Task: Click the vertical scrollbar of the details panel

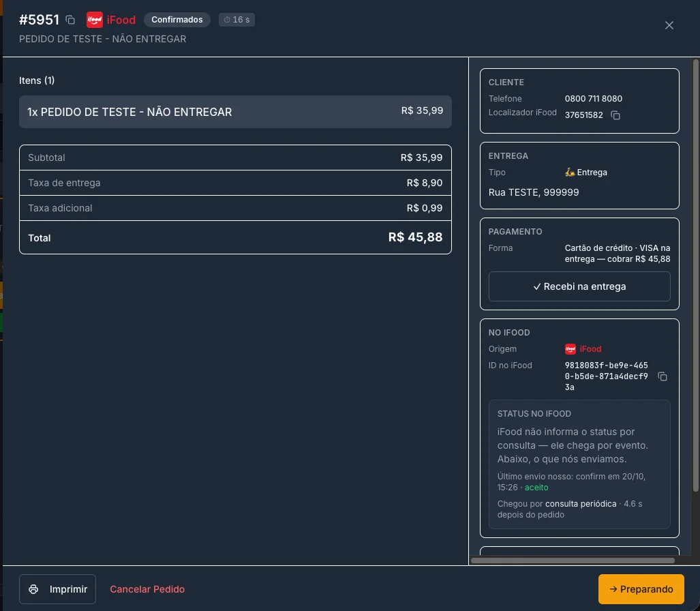Action: point(695,275)
